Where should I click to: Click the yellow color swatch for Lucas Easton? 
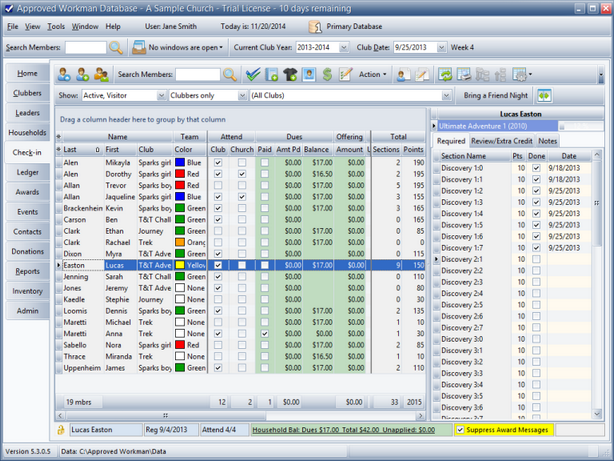pos(179,265)
